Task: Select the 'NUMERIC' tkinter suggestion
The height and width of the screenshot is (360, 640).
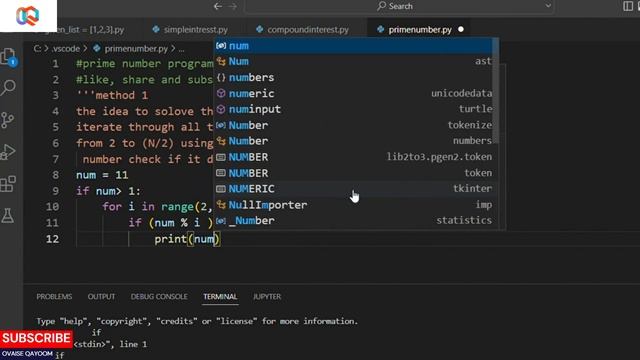Action: [353, 189]
